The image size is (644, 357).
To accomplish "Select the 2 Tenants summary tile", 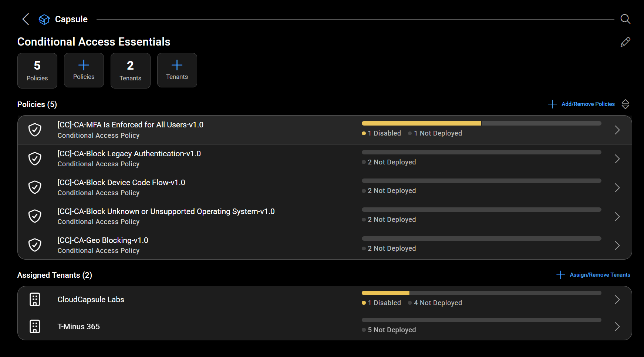I will tap(131, 71).
